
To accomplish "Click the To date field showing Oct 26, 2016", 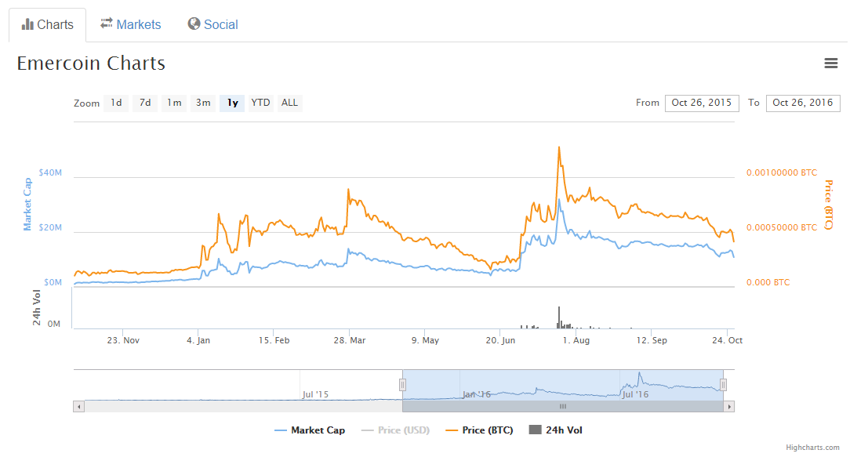I will click(x=803, y=103).
